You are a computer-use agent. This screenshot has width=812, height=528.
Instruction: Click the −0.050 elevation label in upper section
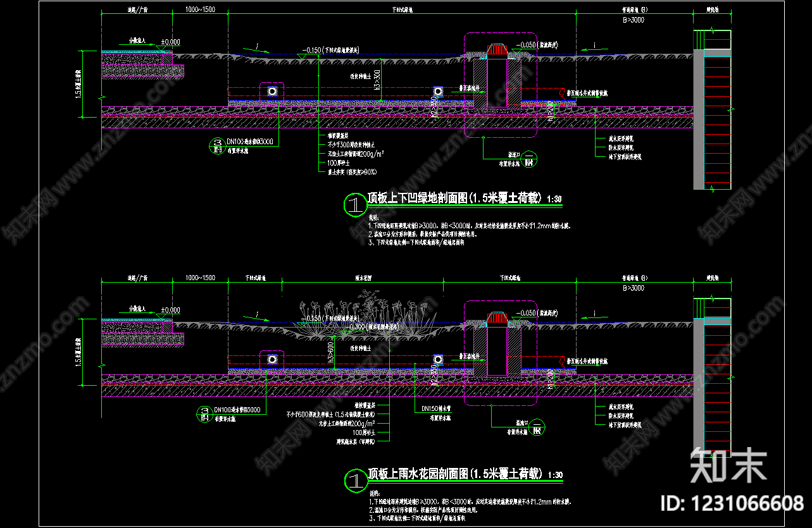pos(526,46)
